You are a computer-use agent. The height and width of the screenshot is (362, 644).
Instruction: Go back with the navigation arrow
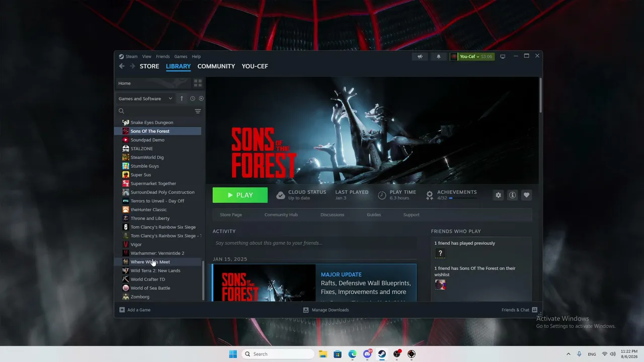point(122,66)
